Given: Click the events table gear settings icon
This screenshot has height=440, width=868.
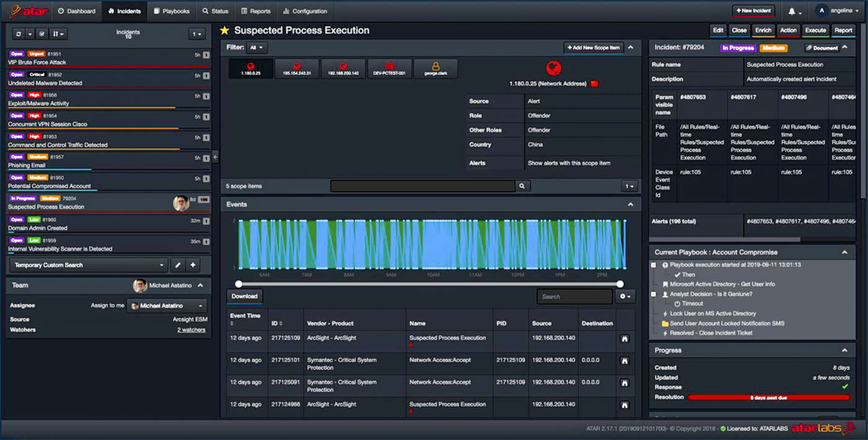Looking at the screenshot, I should 626,297.
